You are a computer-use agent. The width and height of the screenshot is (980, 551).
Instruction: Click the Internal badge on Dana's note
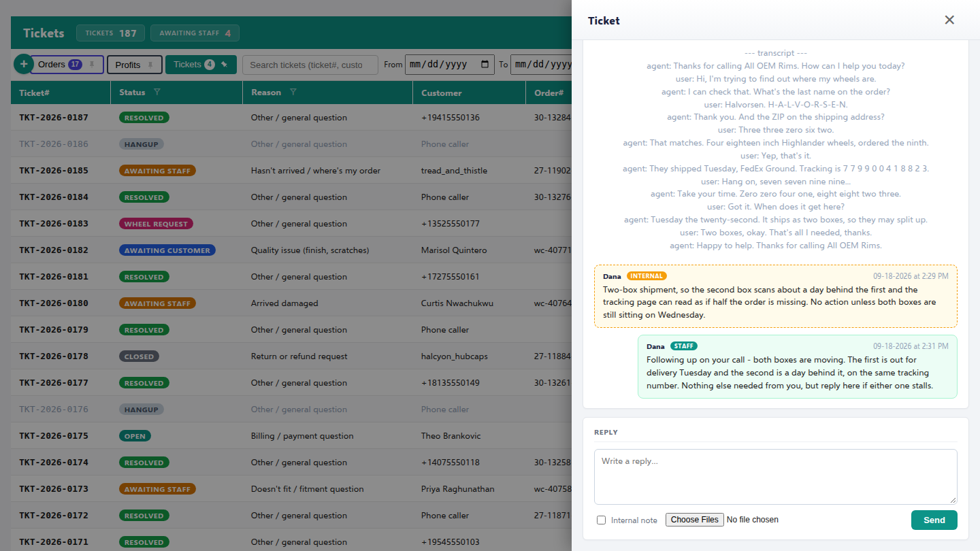click(x=647, y=276)
